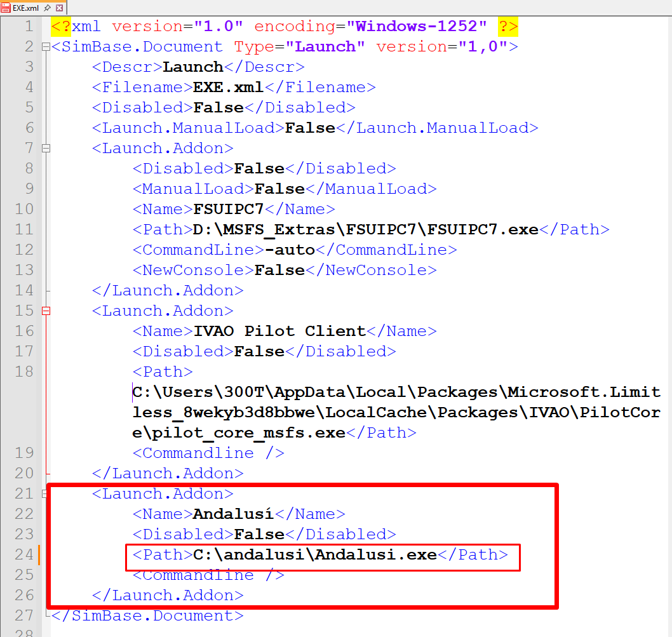Click the opening <Path> tag on line 18
Viewport: 672px width, 637px height.
163,372
